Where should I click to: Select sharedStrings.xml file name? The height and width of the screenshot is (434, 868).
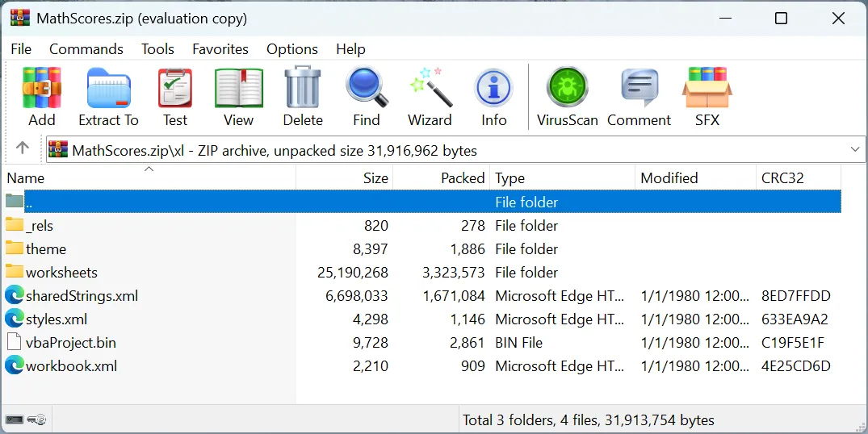tap(82, 296)
